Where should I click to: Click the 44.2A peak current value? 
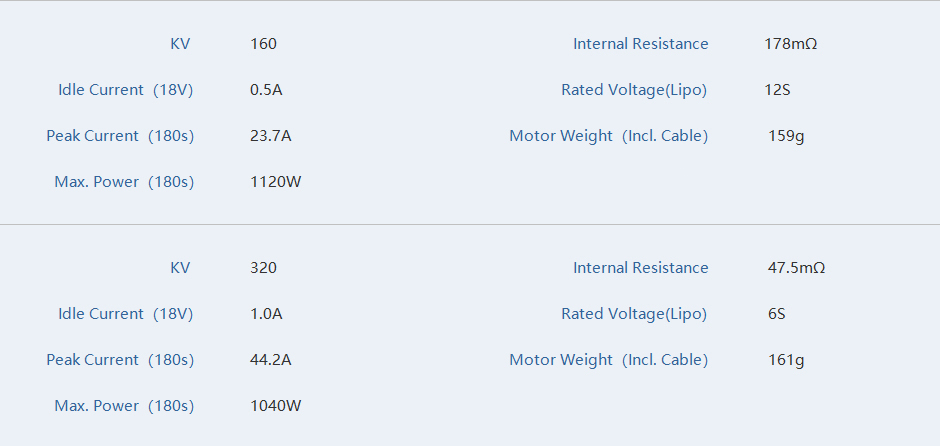pos(270,360)
